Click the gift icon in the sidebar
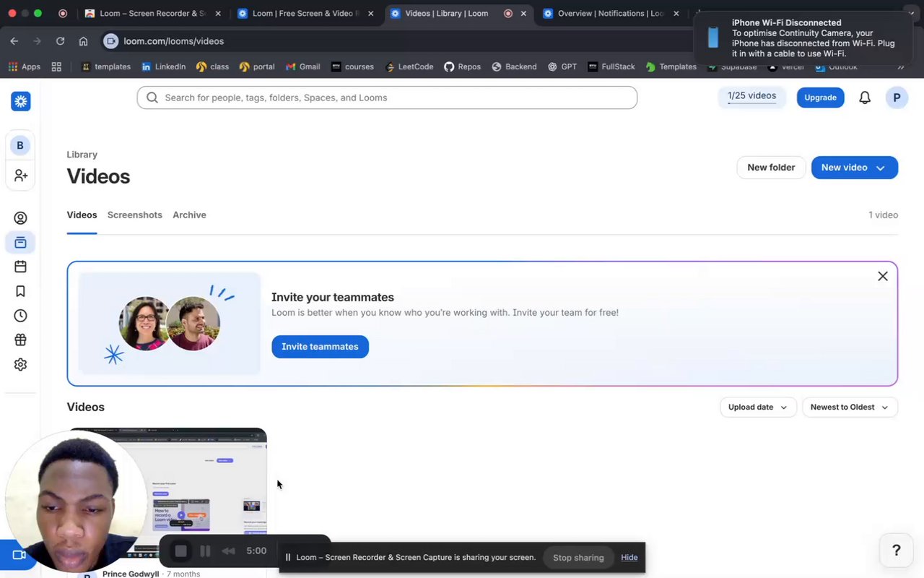The width and height of the screenshot is (924, 578). click(x=20, y=340)
